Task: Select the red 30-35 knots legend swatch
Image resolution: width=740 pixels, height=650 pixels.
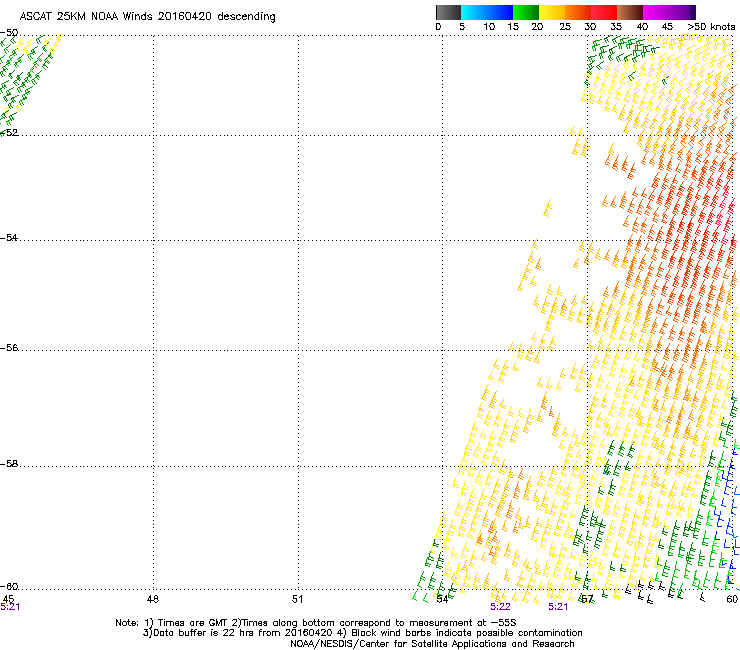Action: (x=604, y=12)
